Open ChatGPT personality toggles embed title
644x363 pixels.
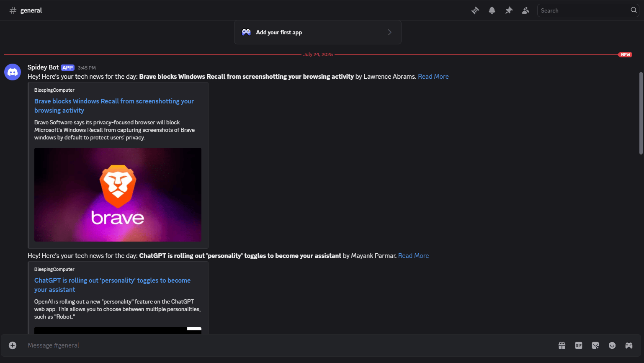112,285
